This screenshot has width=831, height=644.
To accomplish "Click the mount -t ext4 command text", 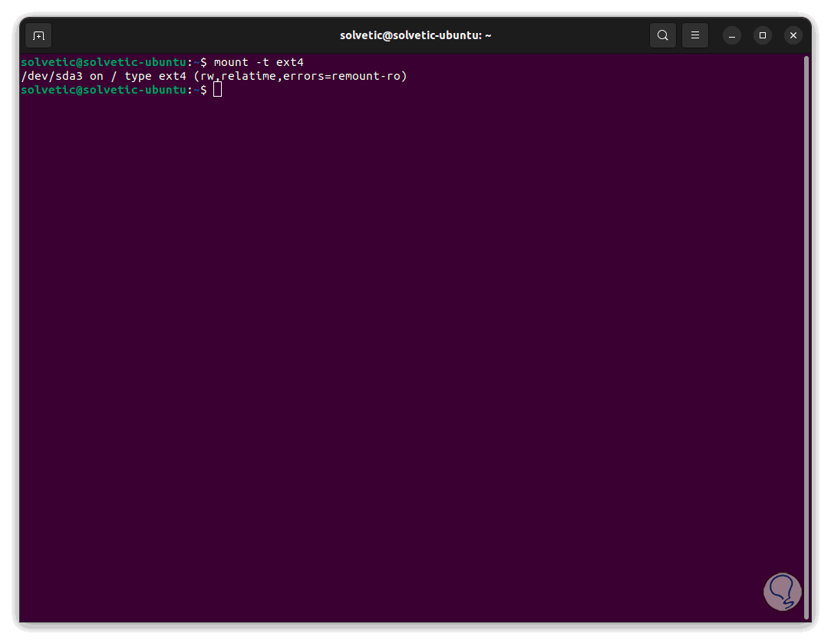I will (x=260, y=61).
